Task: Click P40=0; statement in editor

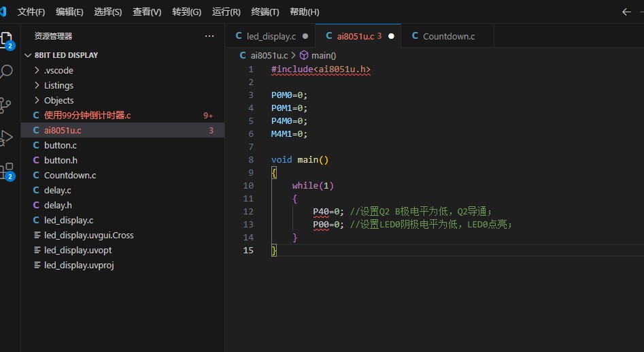Action: pos(328,211)
